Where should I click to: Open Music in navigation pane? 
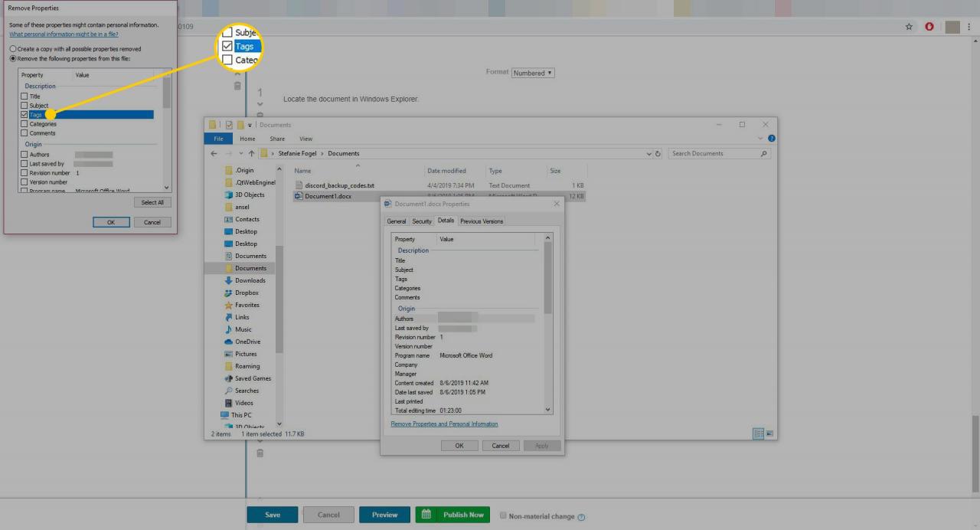click(243, 329)
